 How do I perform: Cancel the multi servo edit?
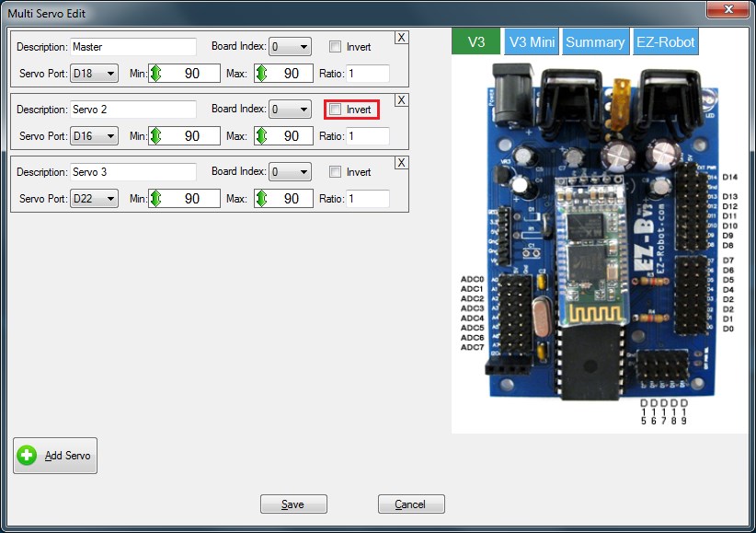(x=411, y=504)
